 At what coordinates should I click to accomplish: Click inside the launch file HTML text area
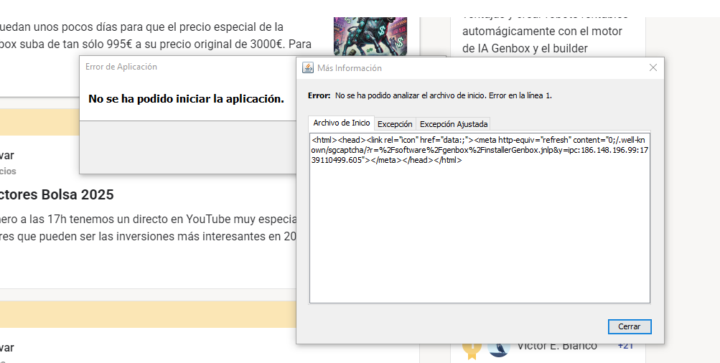click(x=479, y=218)
